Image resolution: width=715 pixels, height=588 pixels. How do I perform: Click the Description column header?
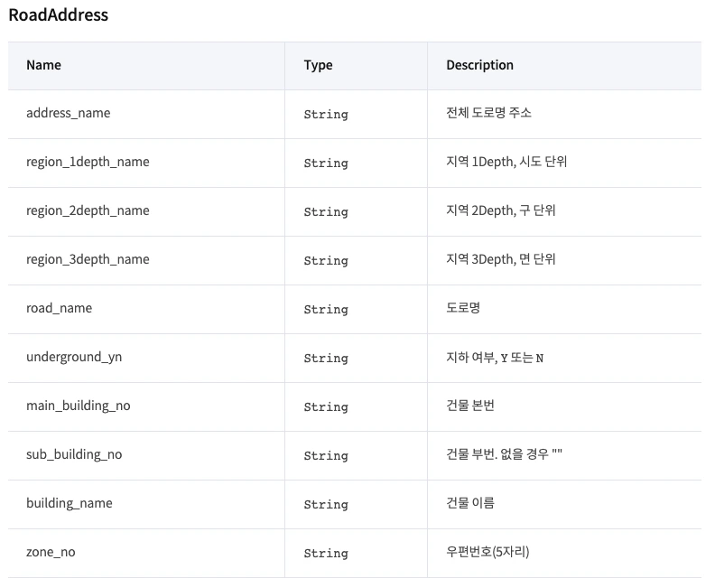479,65
